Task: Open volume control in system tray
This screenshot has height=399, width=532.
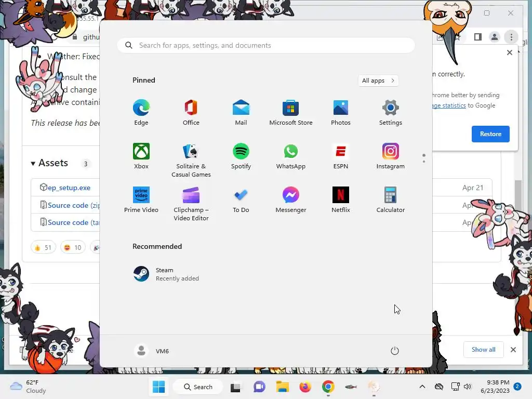Action: click(468, 387)
